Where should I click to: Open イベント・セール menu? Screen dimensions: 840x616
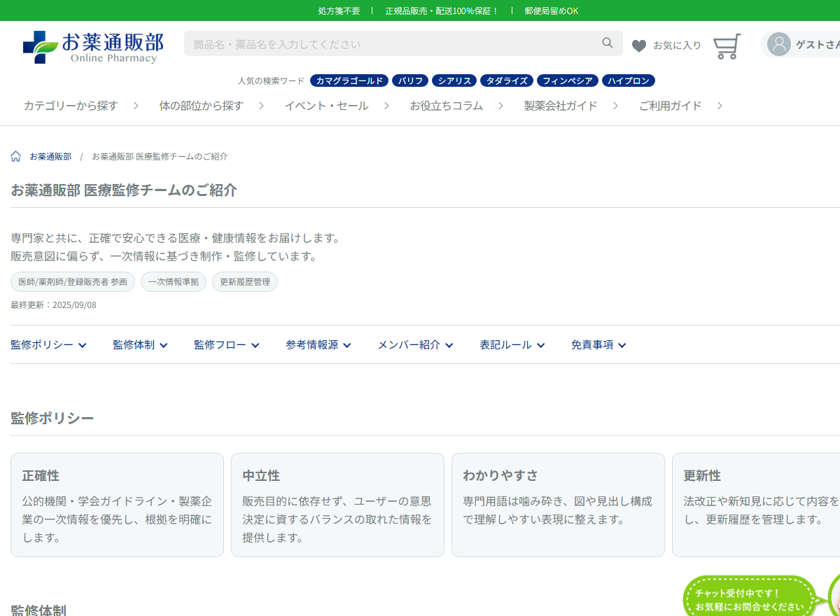click(x=326, y=106)
